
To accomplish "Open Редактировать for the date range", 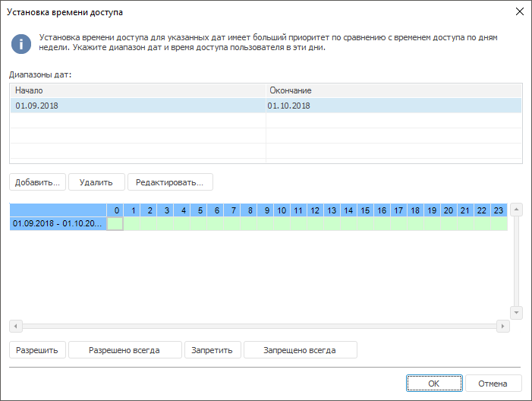I will tap(170, 182).
